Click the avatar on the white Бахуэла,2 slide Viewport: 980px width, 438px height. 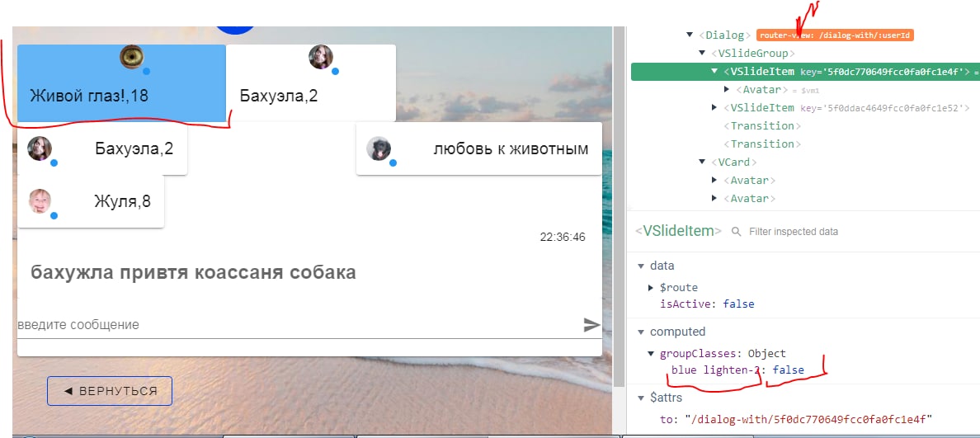pyautogui.click(x=321, y=57)
